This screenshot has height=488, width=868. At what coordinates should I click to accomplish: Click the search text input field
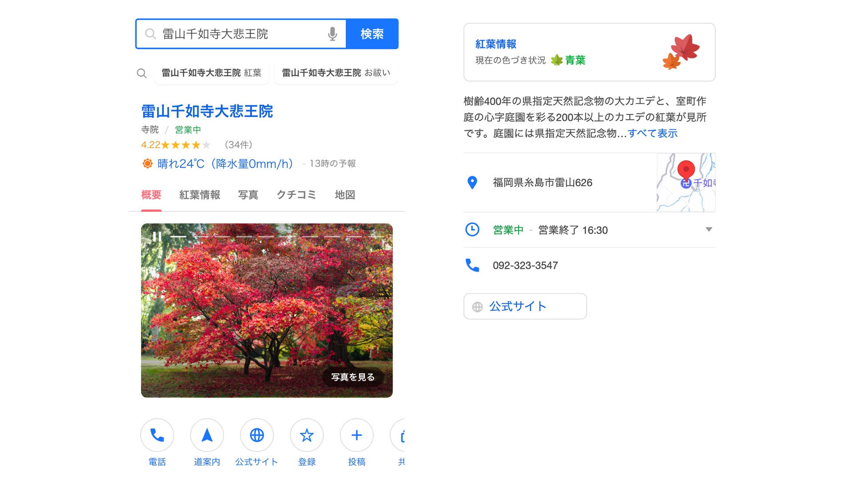(x=240, y=34)
